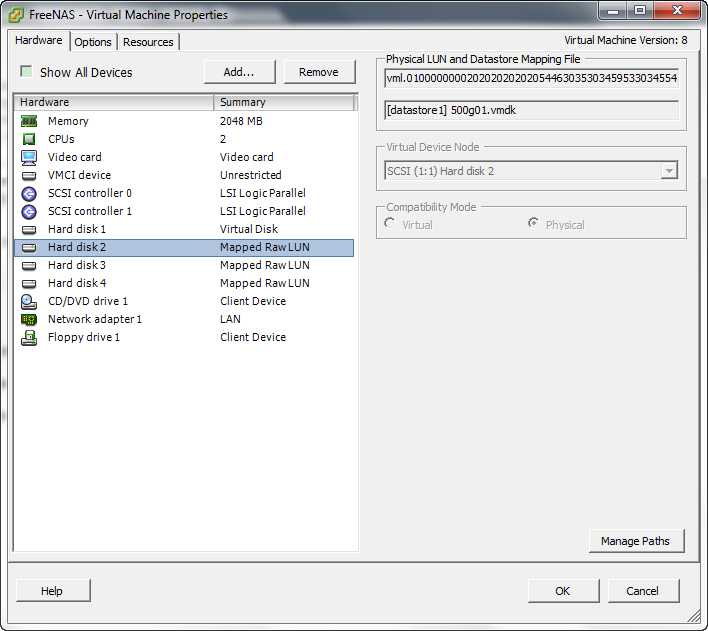
Task: Select SCSI controller 0 label
Action: [x=90, y=193]
